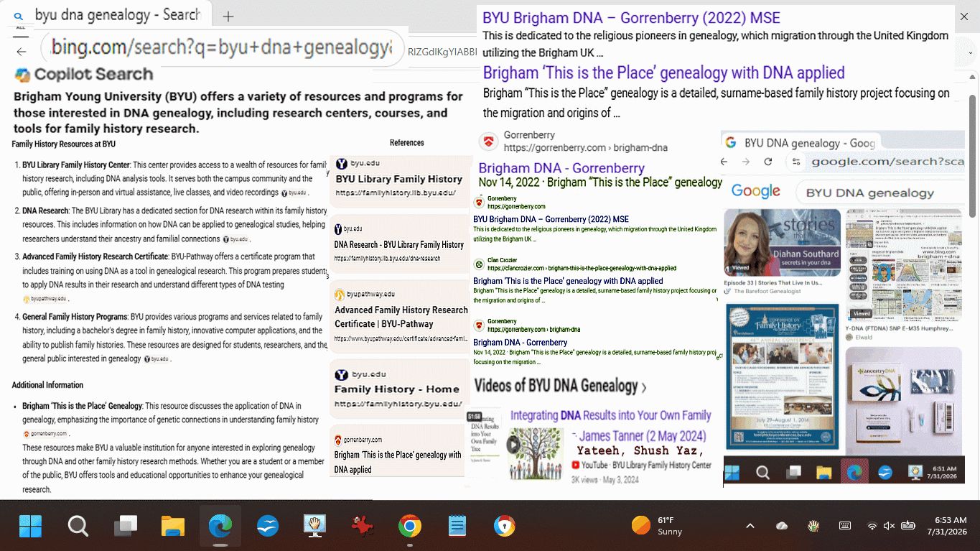Open the touch keyboard tray icon
Image resolution: width=980 pixels, height=551 pixels.
tap(845, 526)
